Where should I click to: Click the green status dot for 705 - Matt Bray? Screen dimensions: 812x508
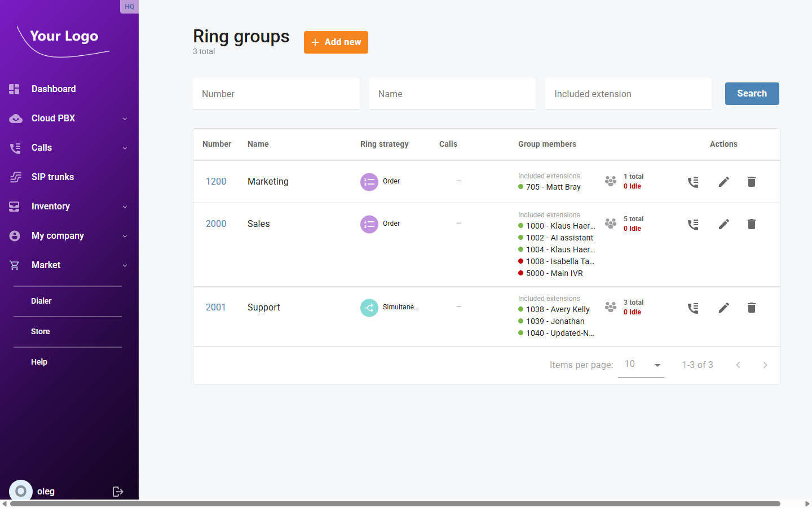(x=519, y=187)
